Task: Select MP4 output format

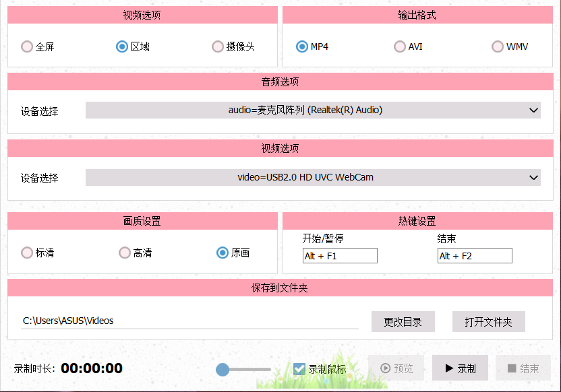Action: [302, 46]
